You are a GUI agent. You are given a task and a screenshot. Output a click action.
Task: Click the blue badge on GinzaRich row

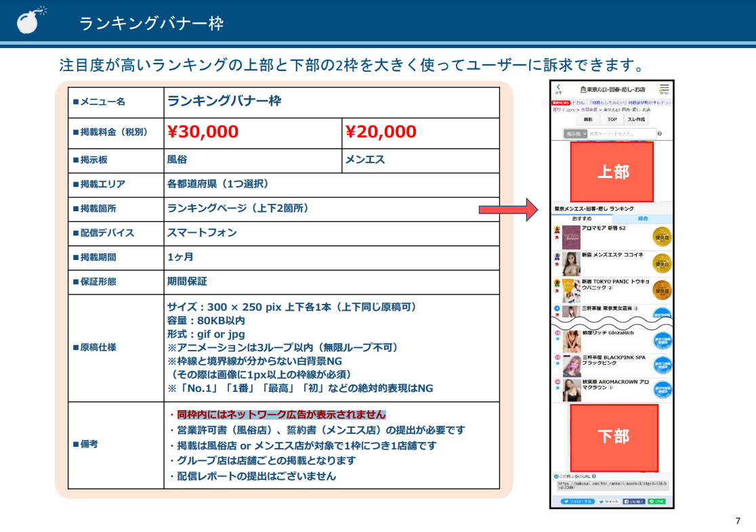tap(663, 340)
